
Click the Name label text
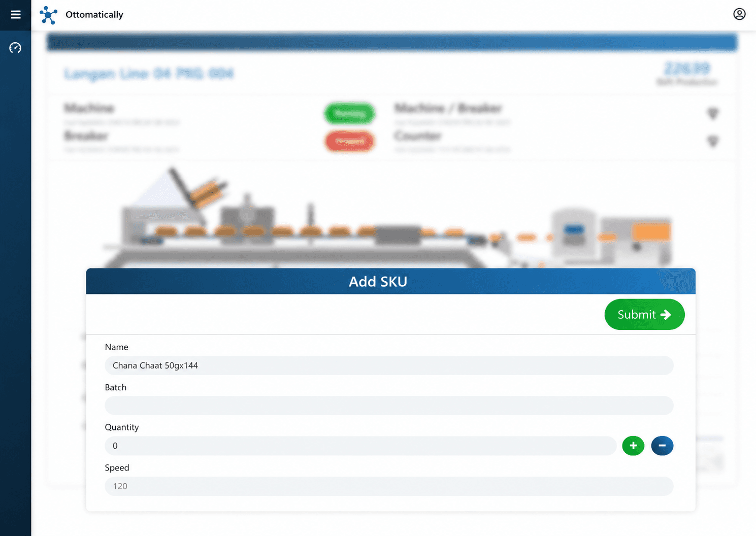click(x=117, y=347)
